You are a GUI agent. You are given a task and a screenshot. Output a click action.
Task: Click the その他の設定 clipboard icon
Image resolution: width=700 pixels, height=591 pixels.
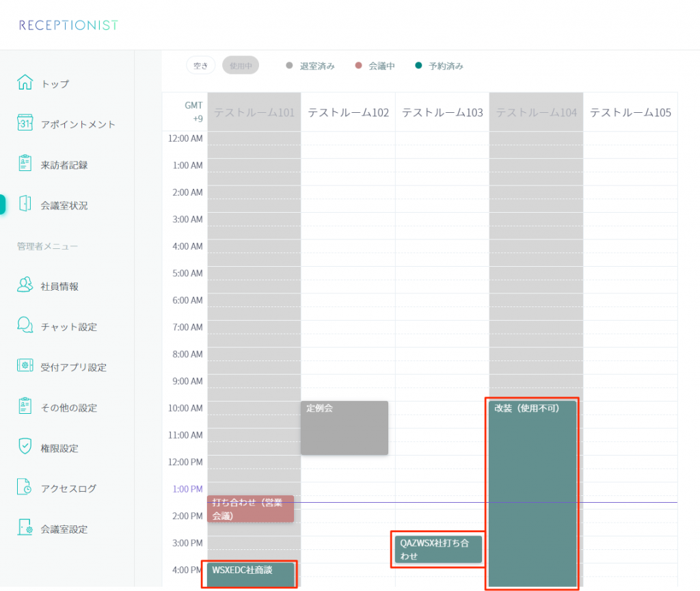pos(25,406)
